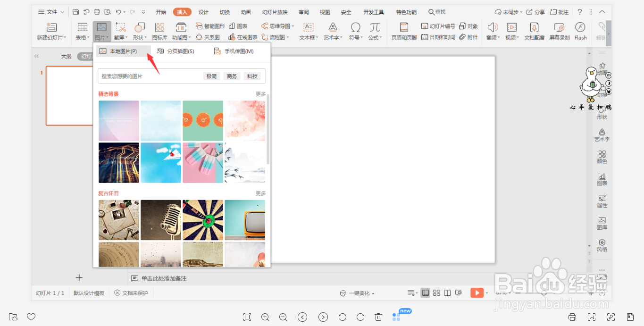Collapse the slide panel with double chevron
Viewport: 644px width, 326px height.
tap(36, 56)
